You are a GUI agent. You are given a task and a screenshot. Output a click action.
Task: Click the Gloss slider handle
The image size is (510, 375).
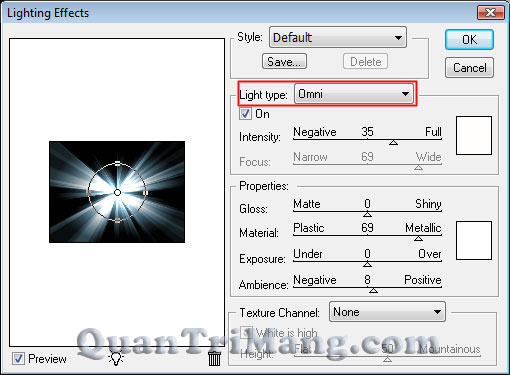pos(367,214)
